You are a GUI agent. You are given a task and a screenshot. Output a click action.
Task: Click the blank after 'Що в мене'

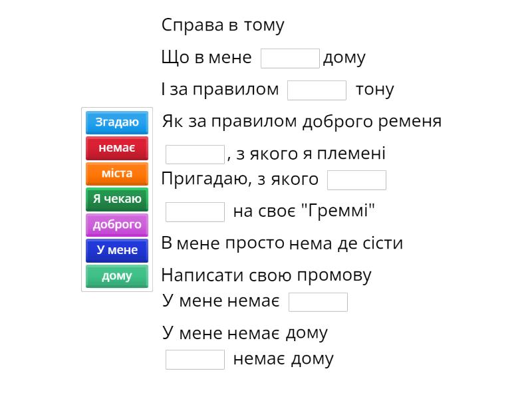coord(290,59)
